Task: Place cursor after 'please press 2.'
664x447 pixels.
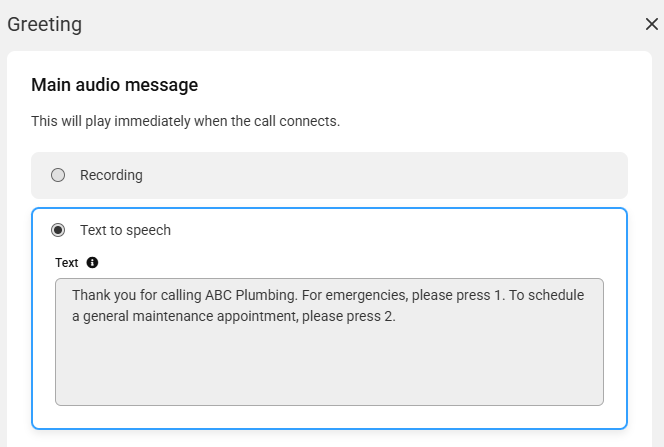Action: [x=396, y=317]
